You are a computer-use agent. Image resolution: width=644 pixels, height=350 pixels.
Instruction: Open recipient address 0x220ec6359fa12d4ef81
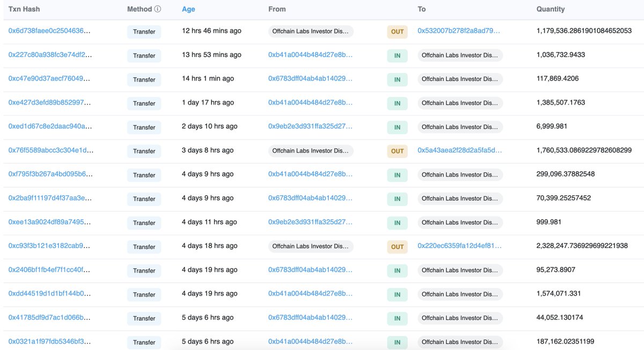459,246
